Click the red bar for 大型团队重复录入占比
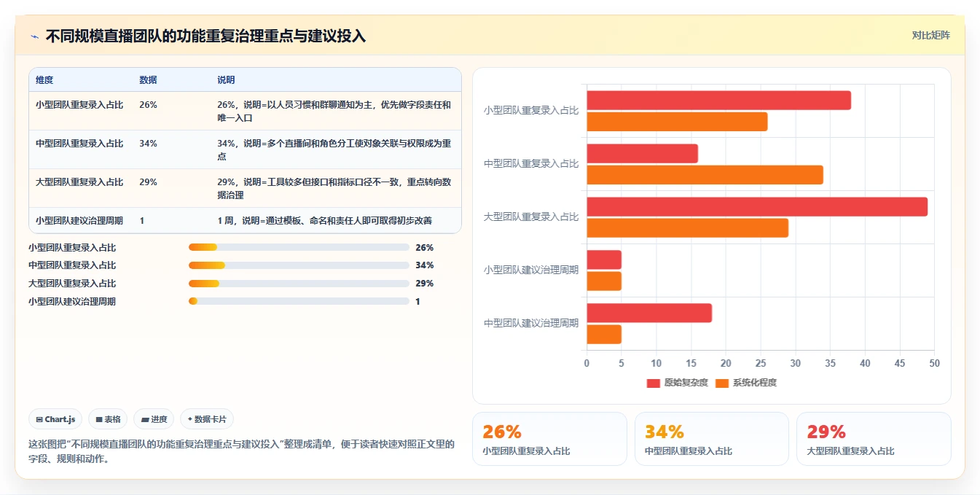The image size is (980, 495). 757,207
